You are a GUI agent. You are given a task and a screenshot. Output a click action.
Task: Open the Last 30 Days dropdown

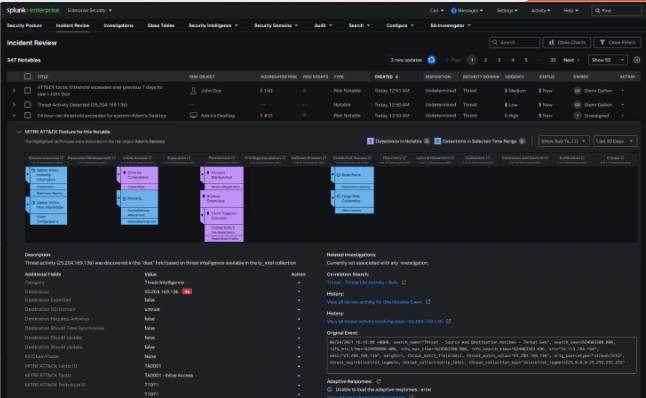tap(614, 141)
